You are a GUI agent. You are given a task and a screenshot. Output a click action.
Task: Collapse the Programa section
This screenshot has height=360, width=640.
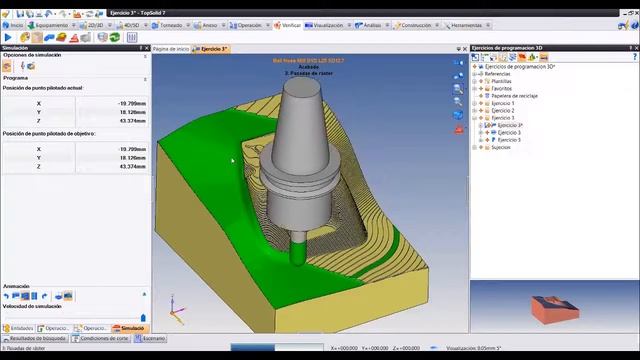tap(145, 79)
